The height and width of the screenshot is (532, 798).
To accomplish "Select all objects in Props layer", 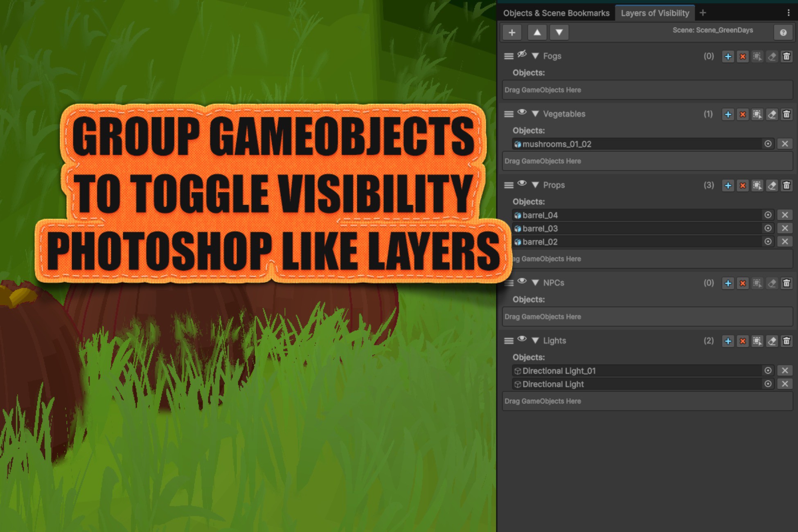I will point(757,185).
